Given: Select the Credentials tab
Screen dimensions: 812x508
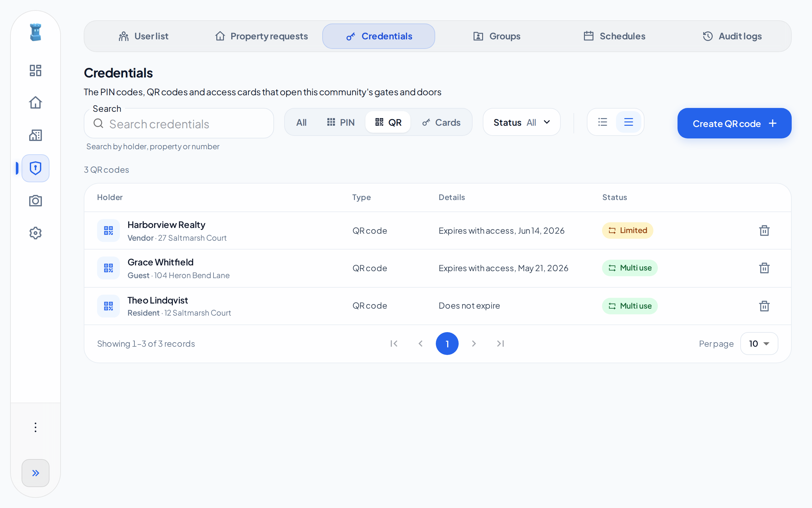Looking at the screenshot, I should click(378, 36).
